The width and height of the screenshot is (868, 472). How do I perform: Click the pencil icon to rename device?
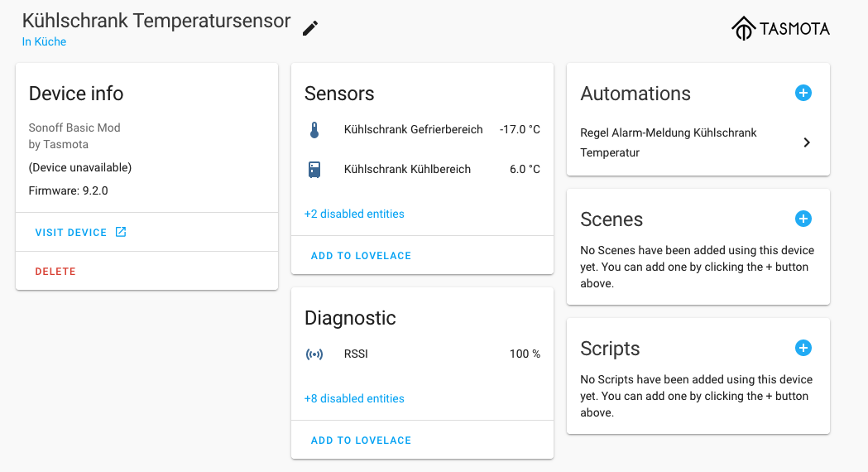[310, 28]
